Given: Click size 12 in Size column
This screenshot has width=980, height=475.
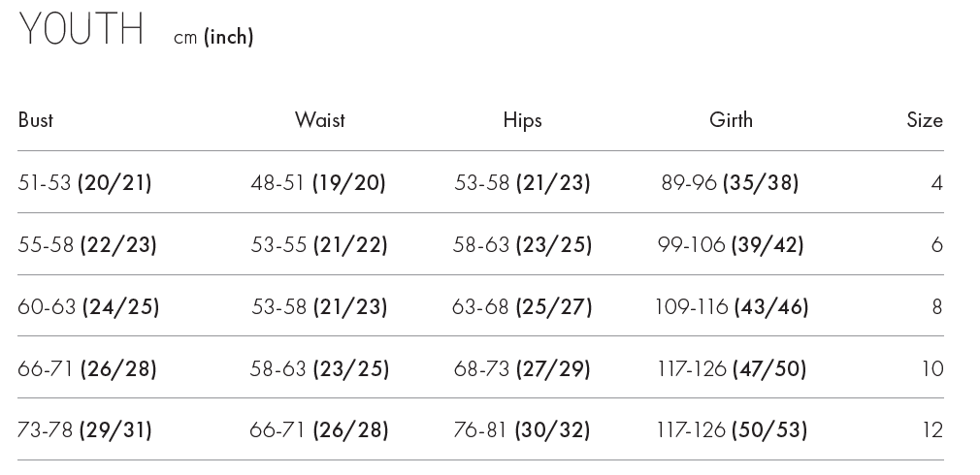Looking at the screenshot, I should (932, 429).
